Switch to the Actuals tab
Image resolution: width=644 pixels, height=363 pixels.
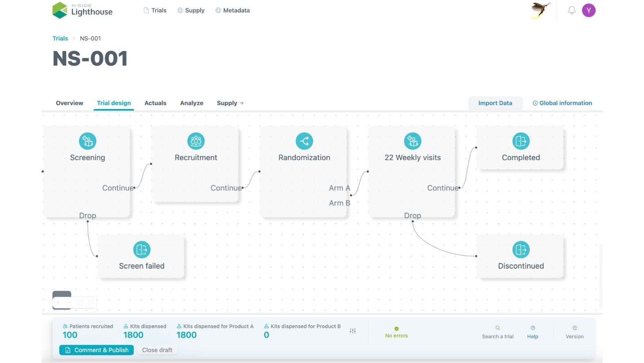click(155, 103)
